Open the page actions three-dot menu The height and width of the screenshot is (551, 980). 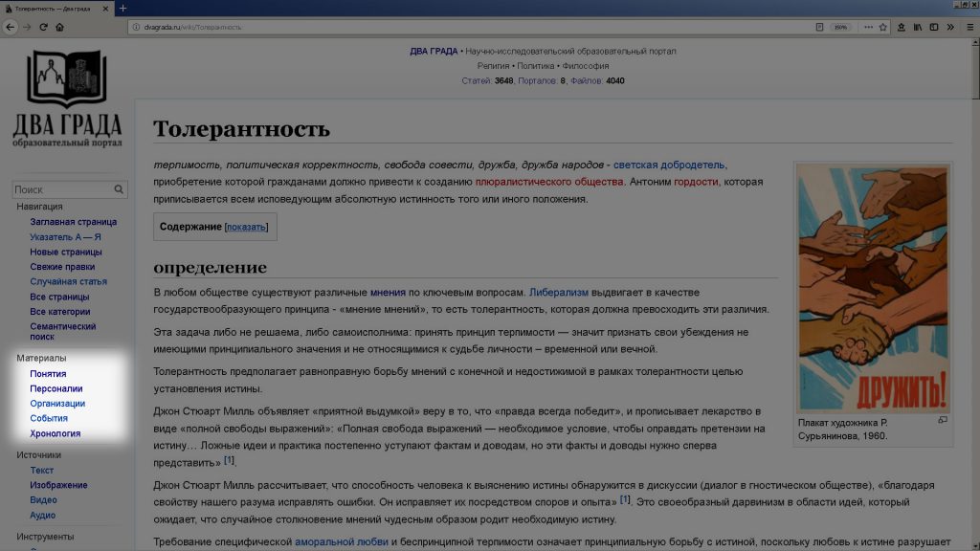click(868, 27)
